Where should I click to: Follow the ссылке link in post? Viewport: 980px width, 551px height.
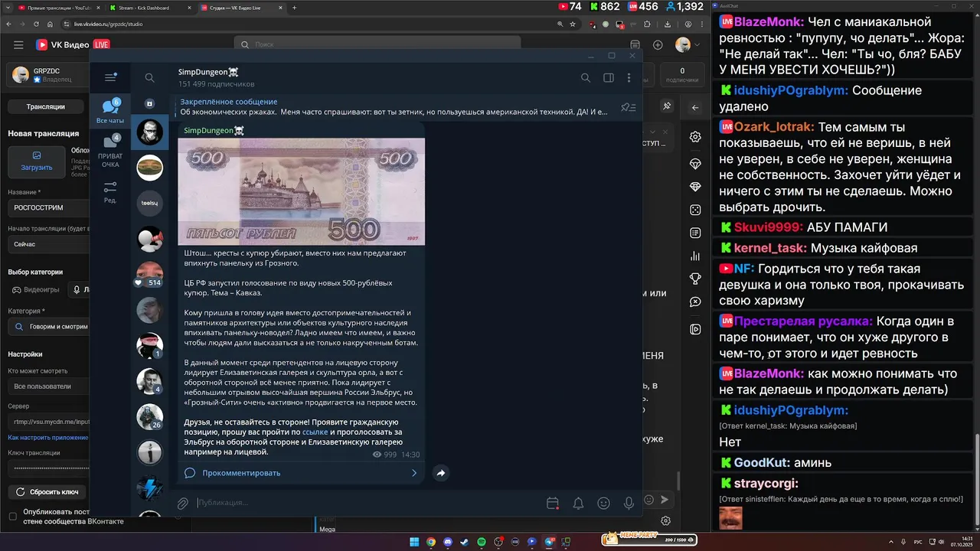coord(315,432)
